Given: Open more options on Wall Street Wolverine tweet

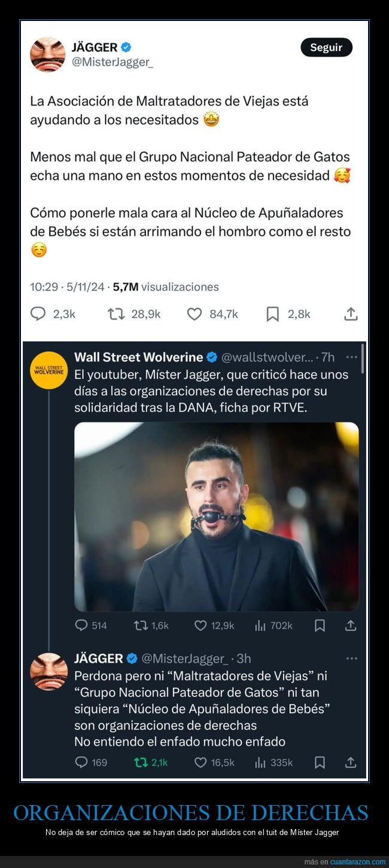Looking at the screenshot, I should click(x=351, y=357).
